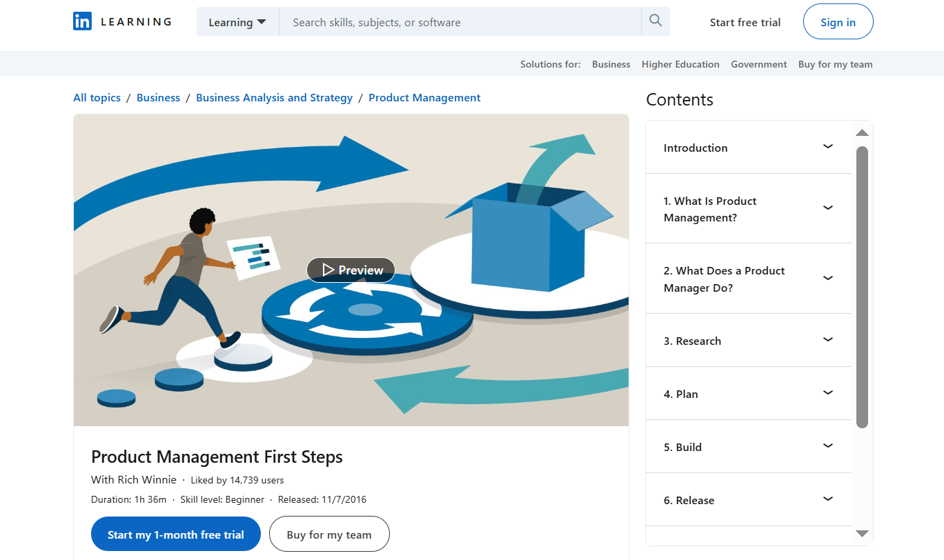
Task: Click the scroll-up arrow in Contents panel
Action: pyautogui.click(x=862, y=132)
